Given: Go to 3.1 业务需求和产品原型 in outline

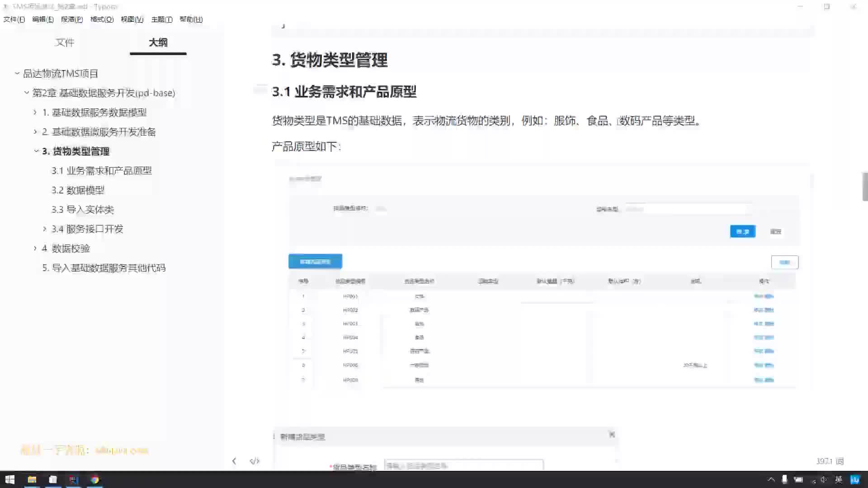Looking at the screenshot, I should pyautogui.click(x=101, y=171).
